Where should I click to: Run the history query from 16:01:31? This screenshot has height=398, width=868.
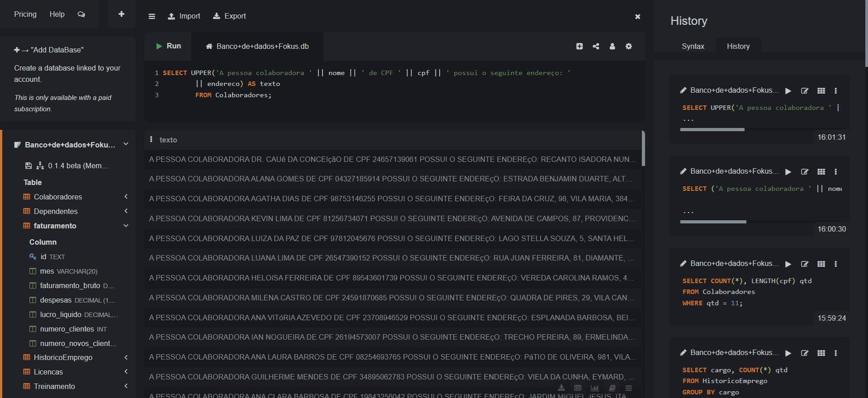point(788,91)
